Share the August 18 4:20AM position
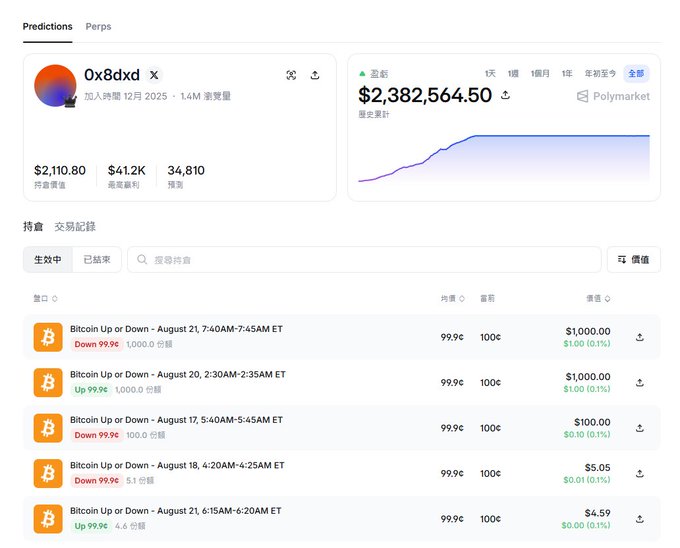This screenshot has height=548, width=680. pos(640,473)
